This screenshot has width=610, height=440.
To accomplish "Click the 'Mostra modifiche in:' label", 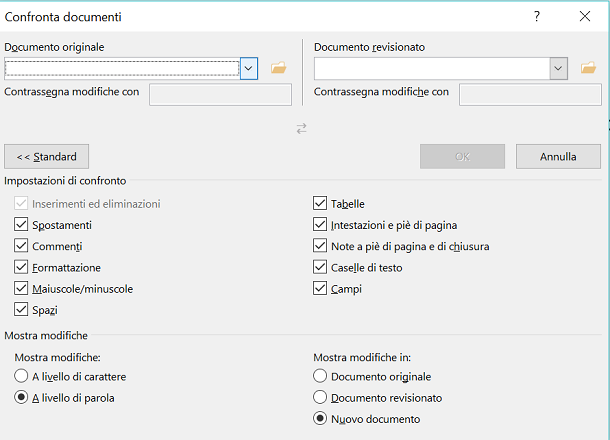I will point(362,357).
